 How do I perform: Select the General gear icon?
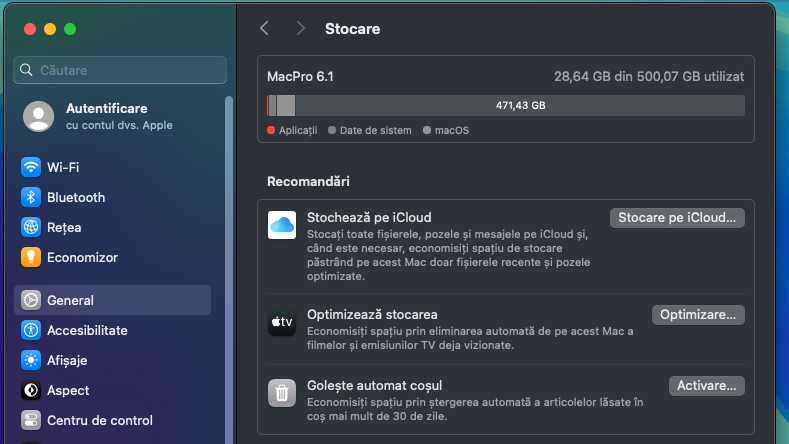(x=31, y=300)
